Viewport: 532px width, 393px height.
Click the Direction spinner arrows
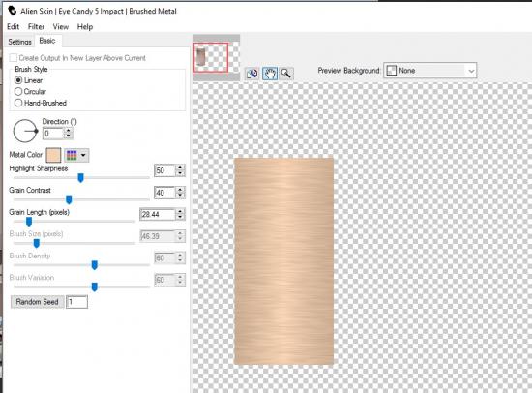(69, 134)
